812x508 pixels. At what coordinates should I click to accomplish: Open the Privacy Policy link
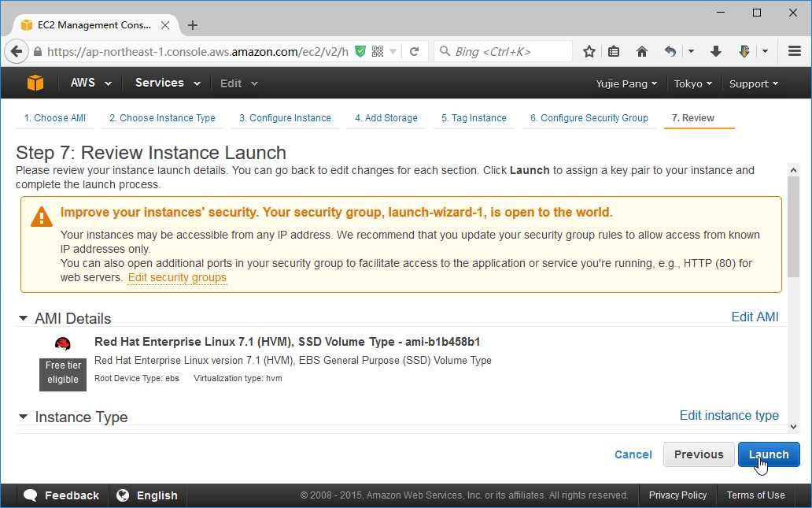click(x=677, y=495)
